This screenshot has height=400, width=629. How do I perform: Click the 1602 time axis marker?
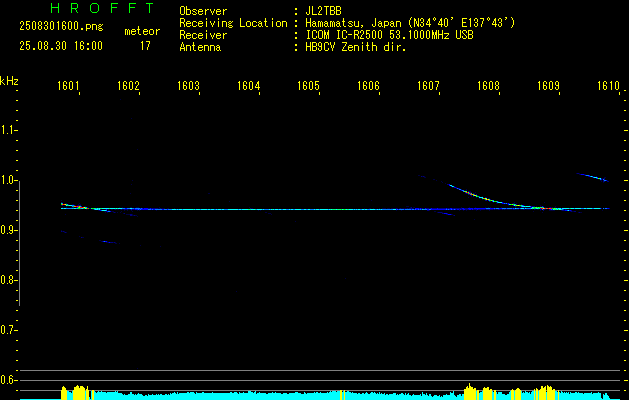[128, 86]
